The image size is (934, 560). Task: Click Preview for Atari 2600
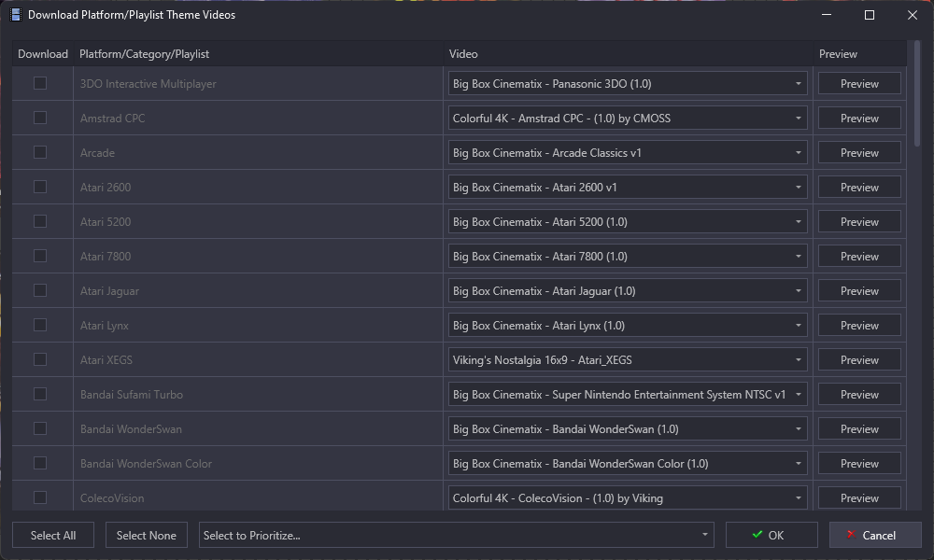tap(859, 187)
